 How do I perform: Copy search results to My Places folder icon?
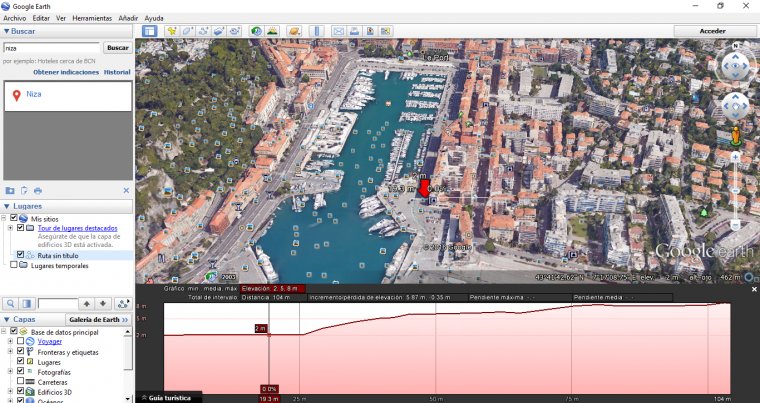pos(9,191)
